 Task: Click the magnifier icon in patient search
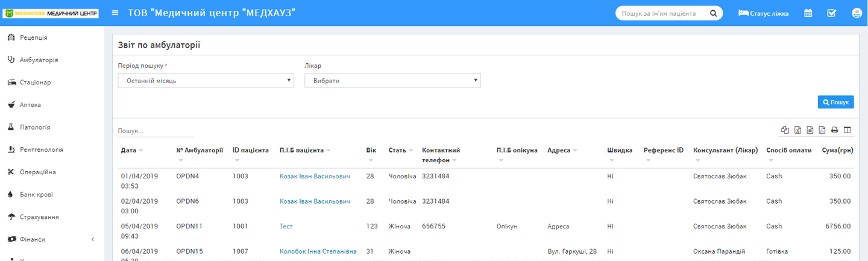(x=713, y=13)
